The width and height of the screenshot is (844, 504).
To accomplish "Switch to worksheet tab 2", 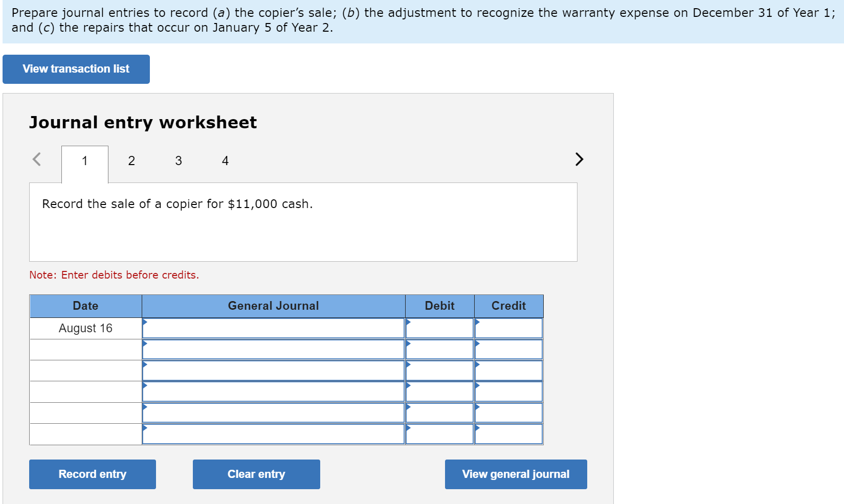I will 131,161.
